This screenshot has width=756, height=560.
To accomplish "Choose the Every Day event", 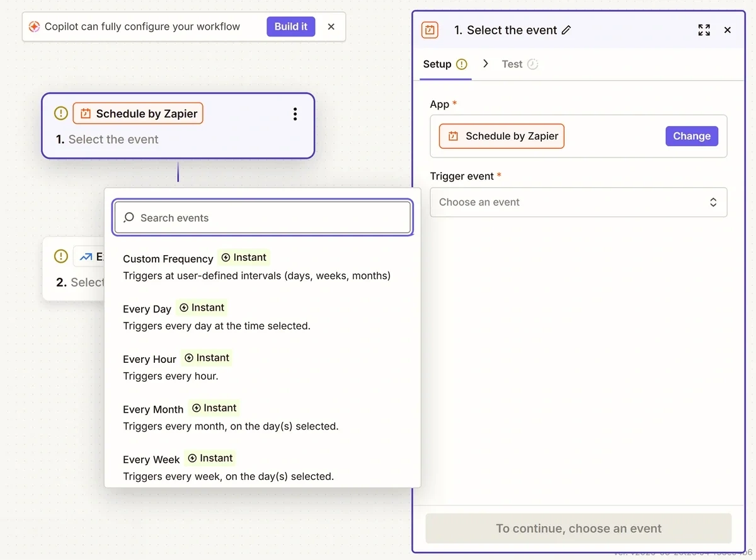I will pyautogui.click(x=262, y=317).
